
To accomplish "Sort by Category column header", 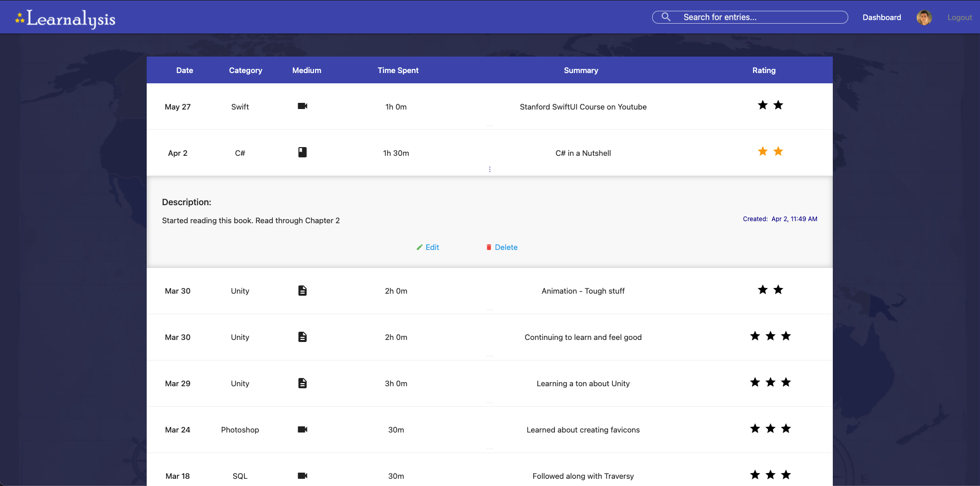I will pyautogui.click(x=246, y=70).
